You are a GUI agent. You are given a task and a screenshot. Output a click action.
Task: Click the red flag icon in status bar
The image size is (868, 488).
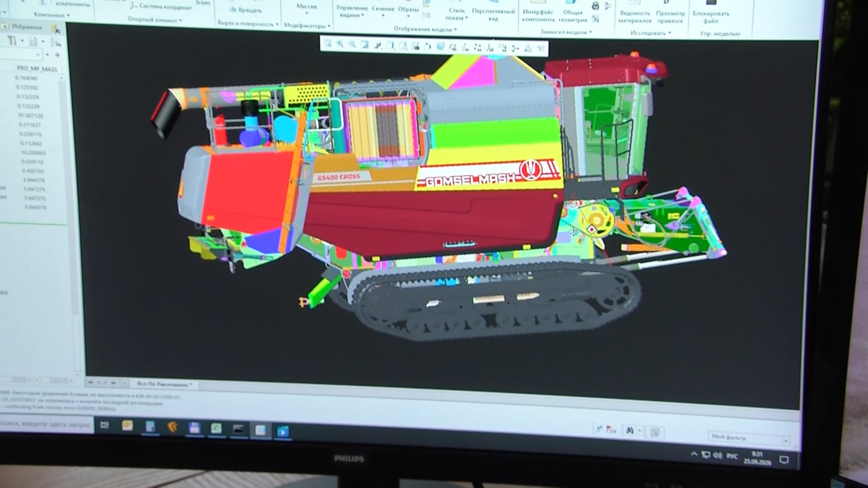pyautogui.click(x=611, y=429)
